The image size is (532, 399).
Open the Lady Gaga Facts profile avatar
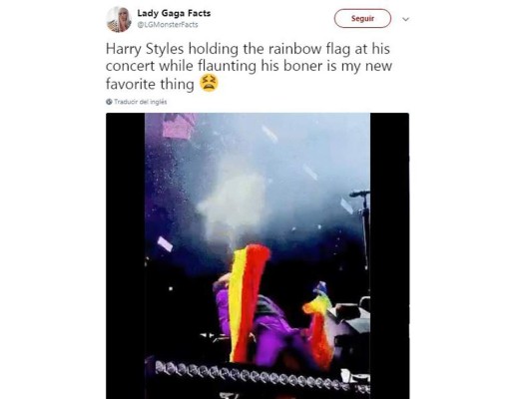coord(119,19)
